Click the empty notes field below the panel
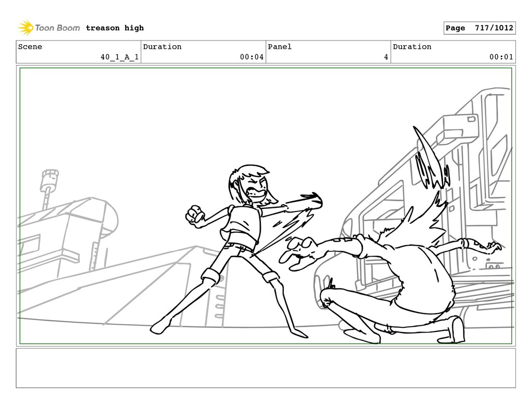The image size is (532, 412). click(x=265, y=368)
